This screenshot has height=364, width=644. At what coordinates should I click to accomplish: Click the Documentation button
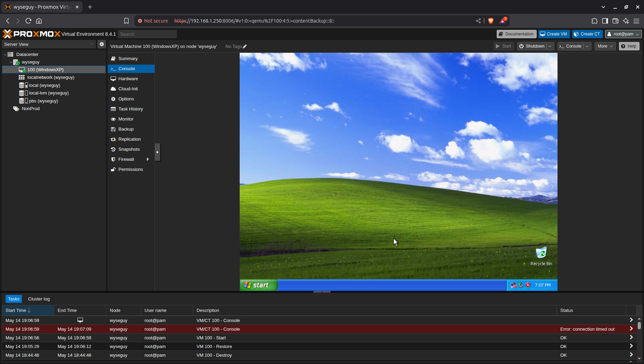pyautogui.click(x=516, y=34)
